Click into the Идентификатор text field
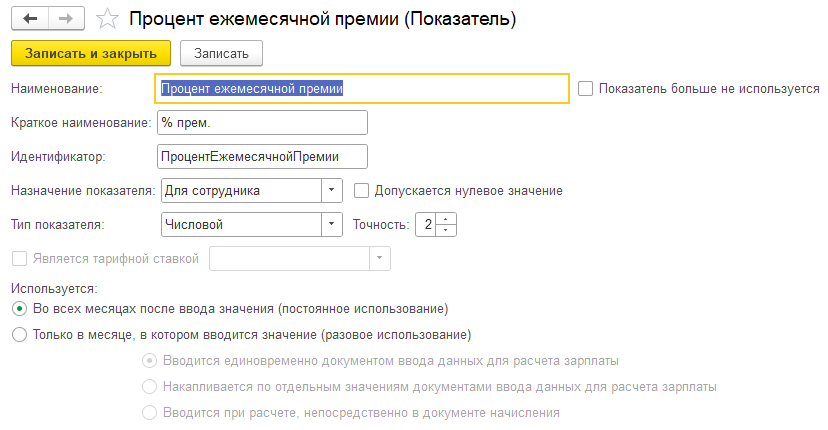Screen dimensions: 828x430 262,157
